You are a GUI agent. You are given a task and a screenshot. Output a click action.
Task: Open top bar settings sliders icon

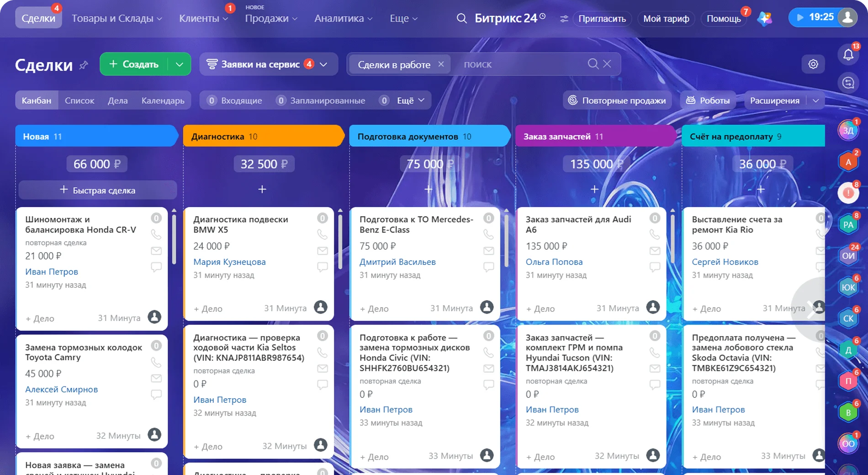564,19
